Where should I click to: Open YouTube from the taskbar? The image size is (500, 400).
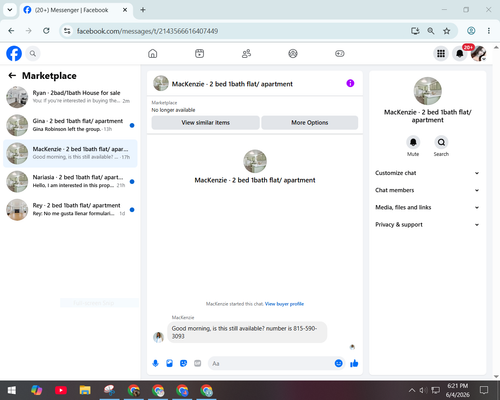pyautogui.click(x=61, y=390)
